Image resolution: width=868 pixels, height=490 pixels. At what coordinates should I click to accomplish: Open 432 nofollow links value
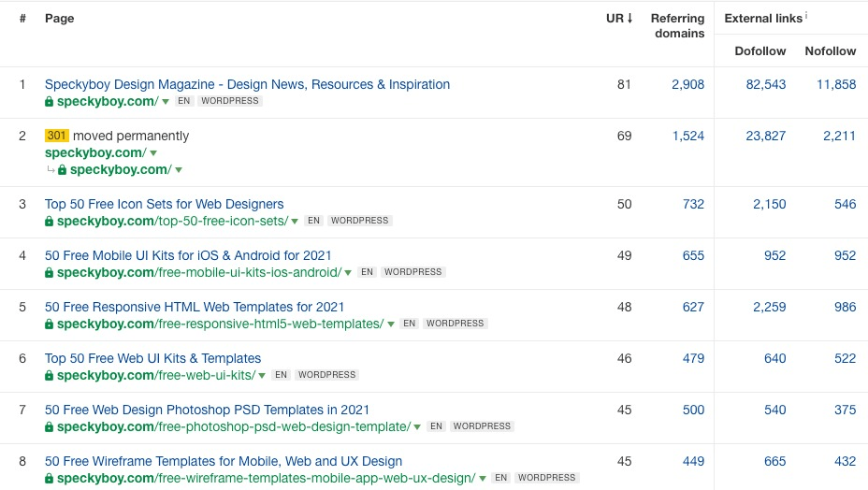tap(846, 461)
